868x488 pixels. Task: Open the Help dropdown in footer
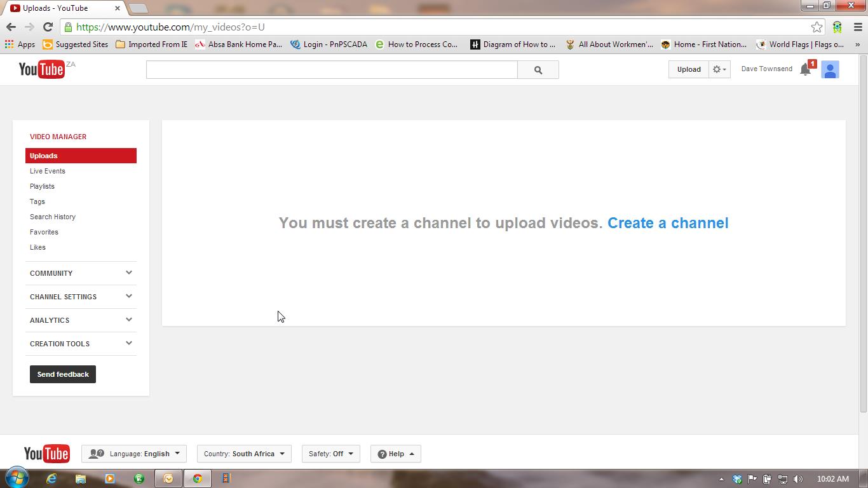click(x=395, y=454)
